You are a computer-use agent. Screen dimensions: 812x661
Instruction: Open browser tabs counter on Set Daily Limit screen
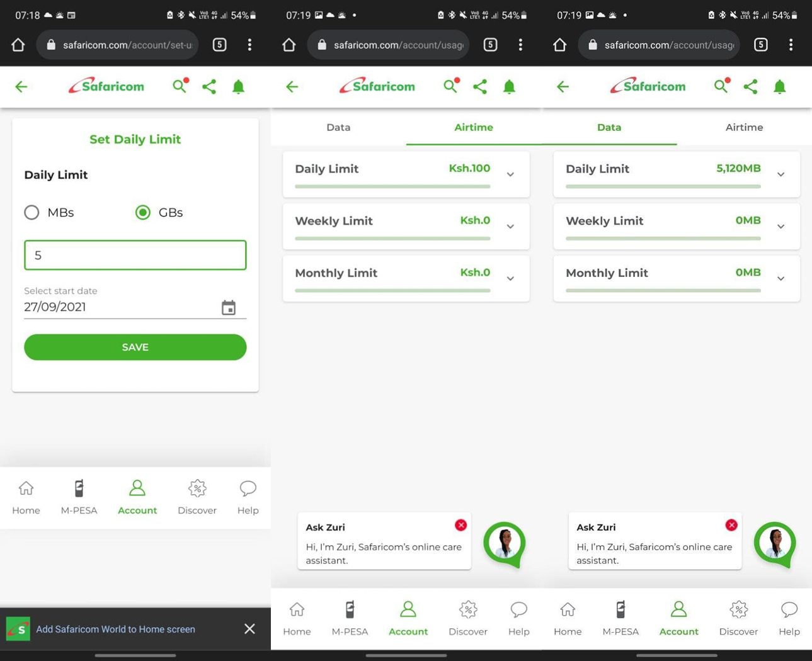point(219,45)
